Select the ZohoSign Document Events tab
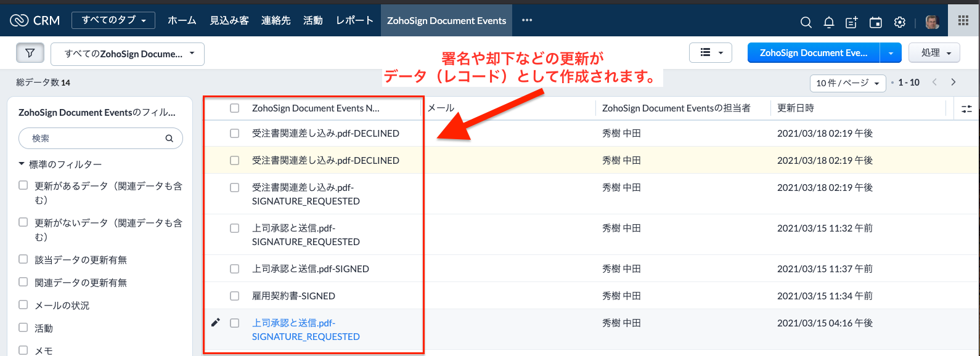The height and width of the screenshot is (356, 980). (x=447, y=20)
